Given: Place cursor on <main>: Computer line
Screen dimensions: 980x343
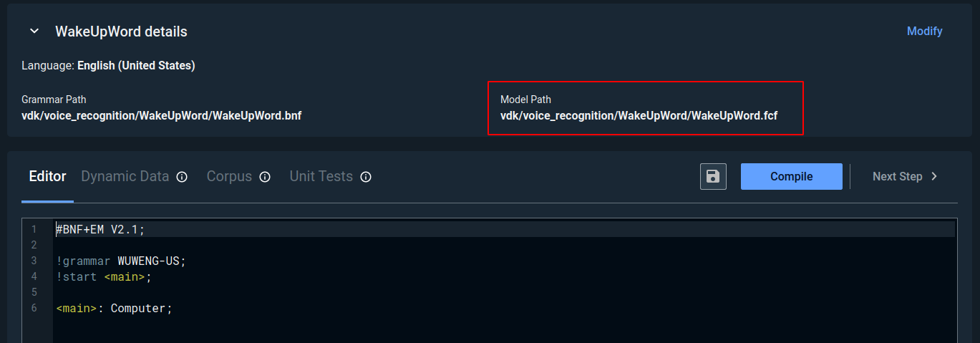Looking at the screenshot, I should 115,309.
